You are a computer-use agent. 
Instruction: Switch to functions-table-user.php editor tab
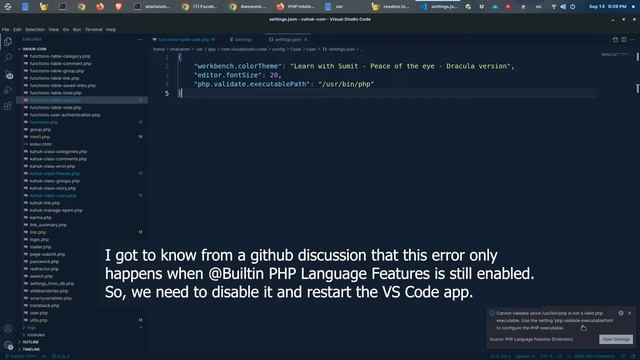(x=183, y=40)
